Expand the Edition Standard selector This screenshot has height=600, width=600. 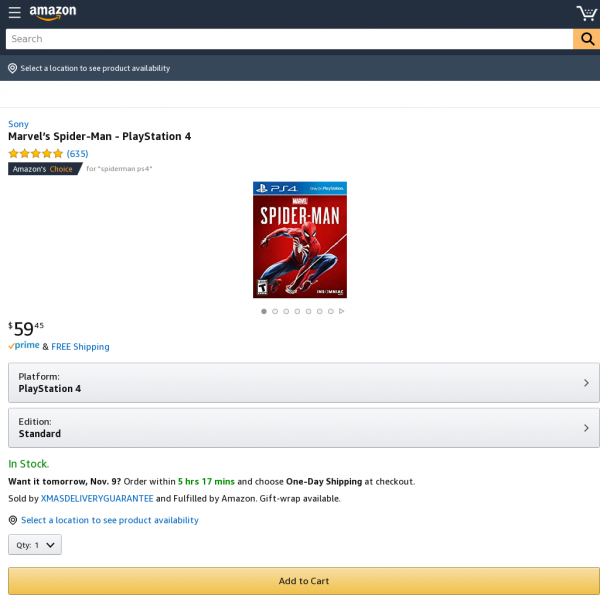(304, 428)
